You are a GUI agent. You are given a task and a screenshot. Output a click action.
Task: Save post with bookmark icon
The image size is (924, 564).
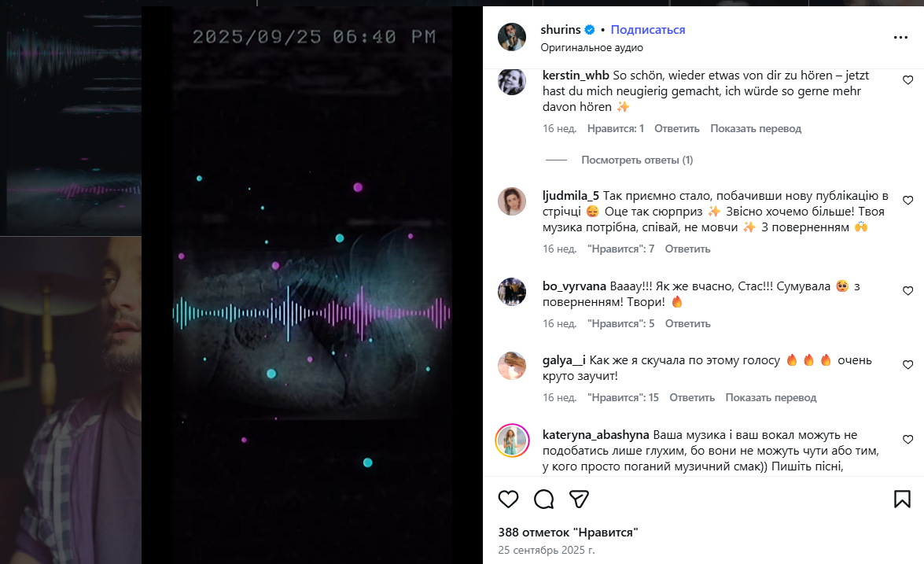[x=902, y=499]
